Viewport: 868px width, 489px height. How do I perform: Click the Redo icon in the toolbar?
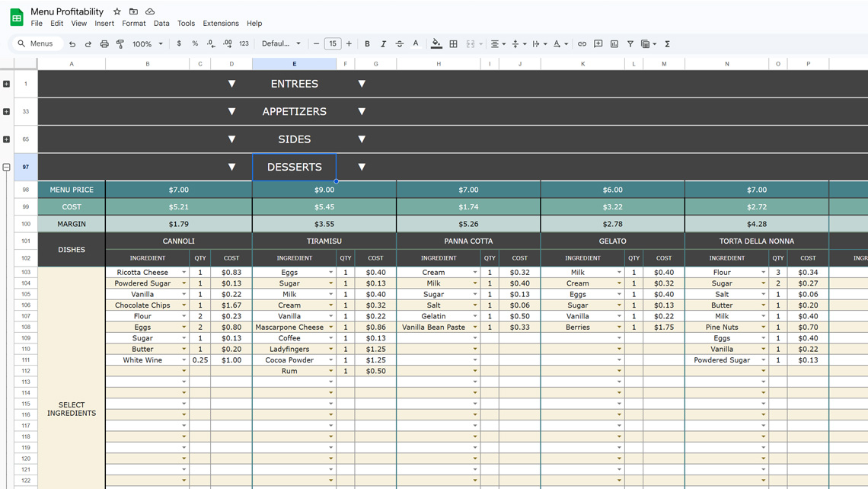click(x=88, y=43)
